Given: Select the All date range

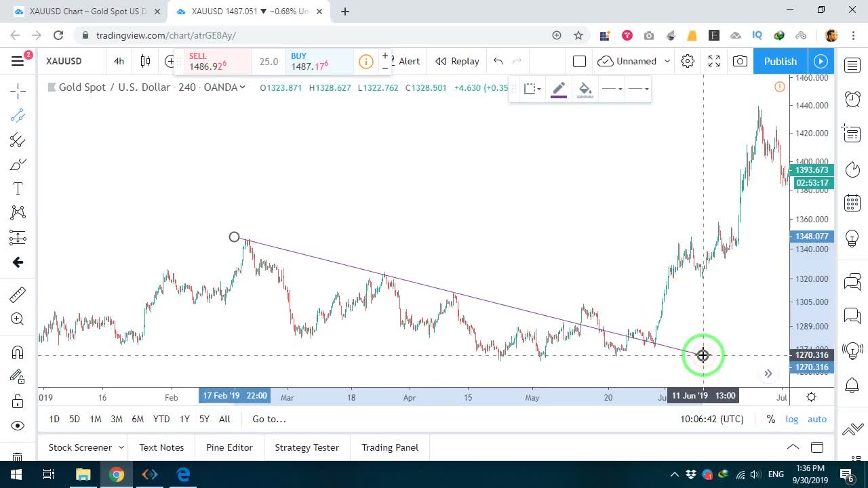Looking at the screenshot, I should click(224, 419).
